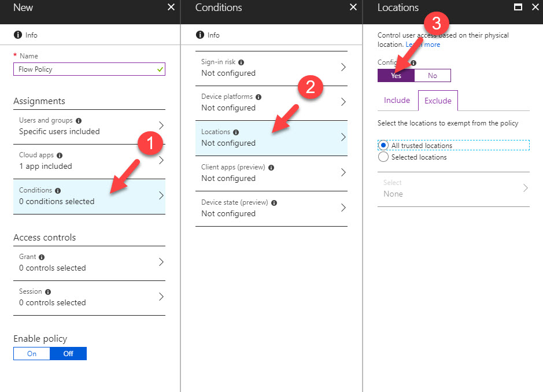Turn Enable policy On
This screenshot has width=543, height=392.
(x=32, y=354)
